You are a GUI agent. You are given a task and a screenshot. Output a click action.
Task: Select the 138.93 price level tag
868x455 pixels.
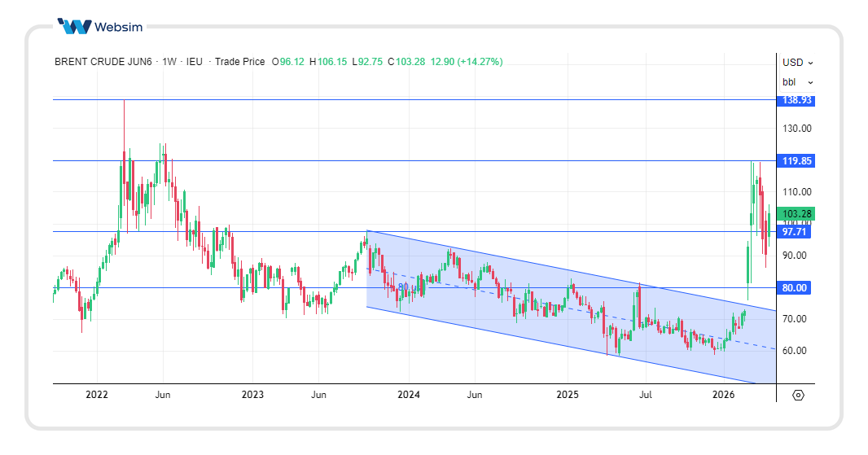[796, 100]
